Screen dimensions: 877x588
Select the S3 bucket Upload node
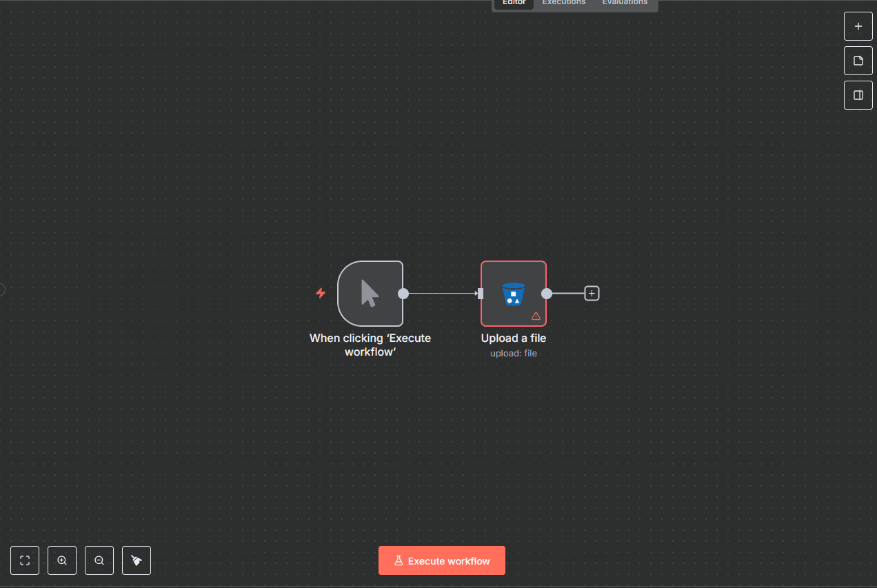[x=513, y=293]
